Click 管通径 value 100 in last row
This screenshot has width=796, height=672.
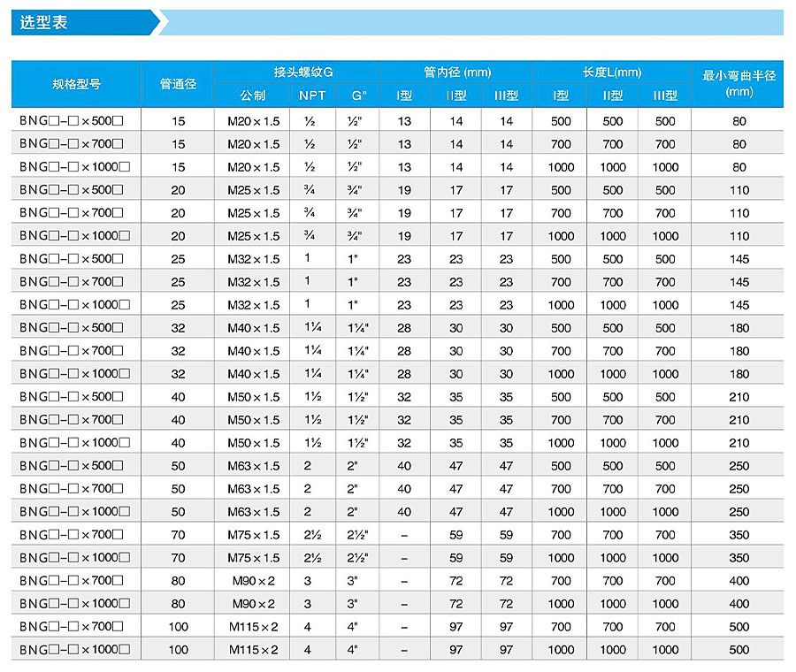tap(178, 650)
